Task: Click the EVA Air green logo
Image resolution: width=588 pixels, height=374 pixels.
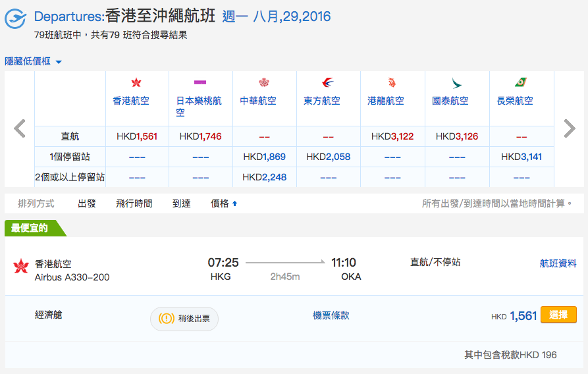Action: pyautogui.click(x=521, y=82)
